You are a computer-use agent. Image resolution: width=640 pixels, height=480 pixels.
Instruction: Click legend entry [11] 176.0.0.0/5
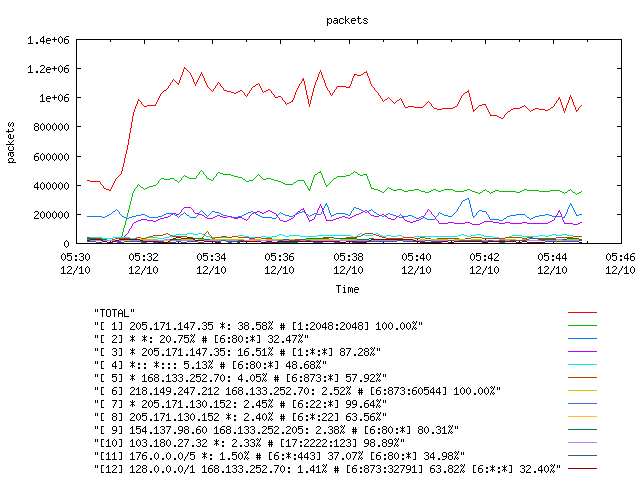[x=279, y=456]
